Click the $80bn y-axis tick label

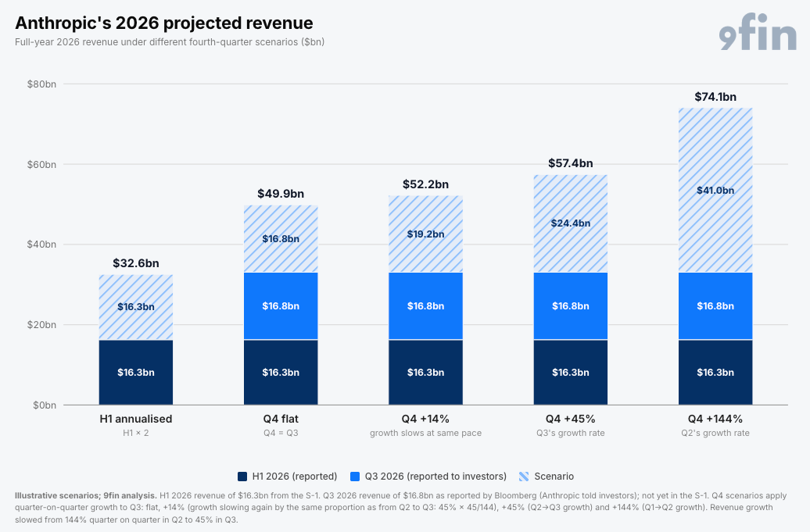(42, 84)
